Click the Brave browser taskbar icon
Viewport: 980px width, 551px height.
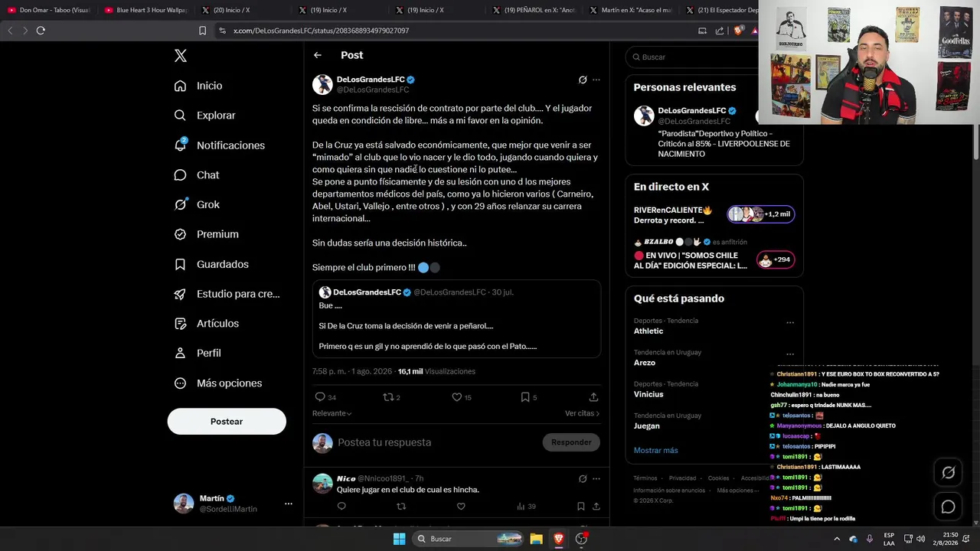pyautogui.click(x=559, y=539)
